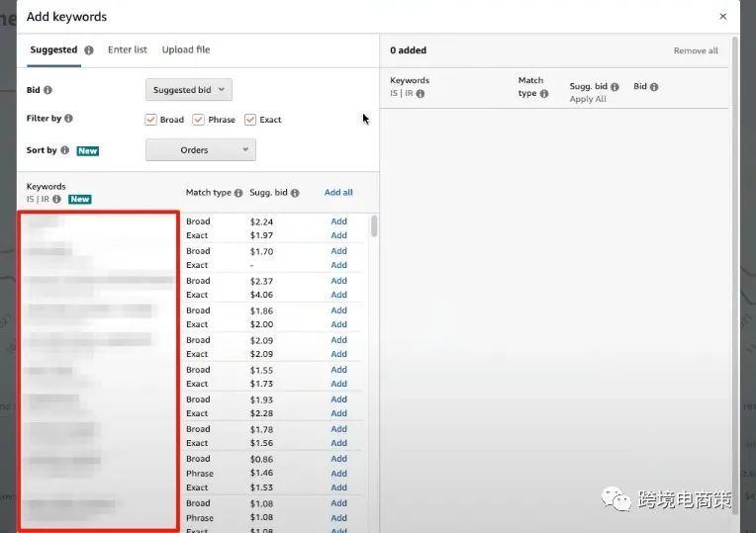The width and height of the screenshot is (756, 533).
Task: Add the Exact keyword with $4.06 bid
Action: tap(339, 295)
